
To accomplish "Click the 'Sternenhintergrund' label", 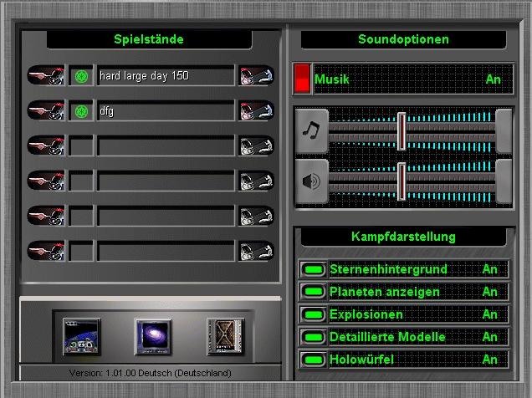I will (x=388, y=269).
